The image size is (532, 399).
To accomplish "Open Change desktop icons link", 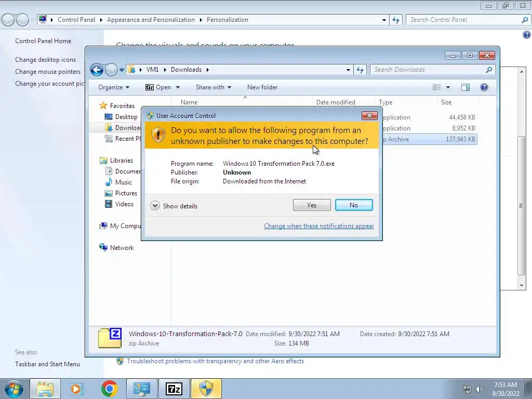I will pyautogui.click(x=46, y=60).
